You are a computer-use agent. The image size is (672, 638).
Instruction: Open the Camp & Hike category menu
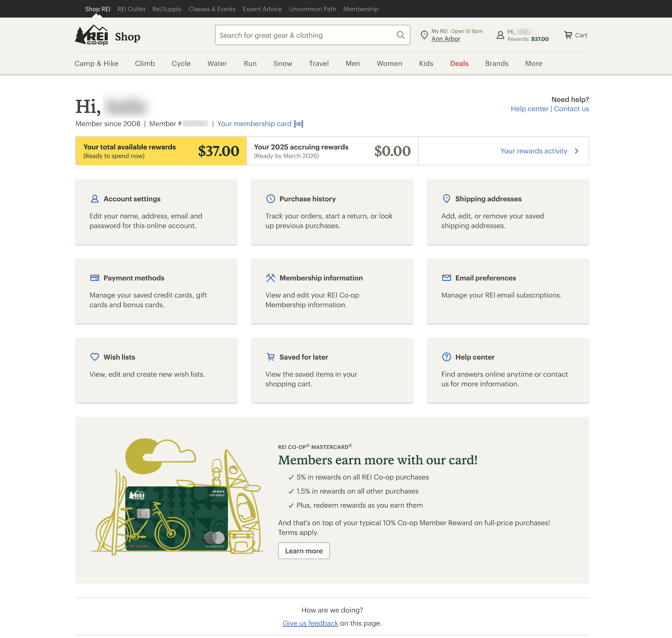click(x=96, y=64)
